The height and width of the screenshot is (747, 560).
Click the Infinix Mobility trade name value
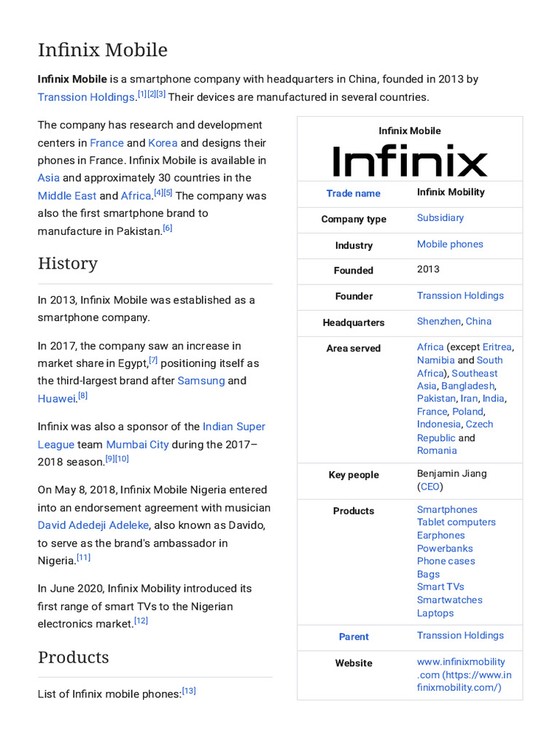(x=451, y=192)
